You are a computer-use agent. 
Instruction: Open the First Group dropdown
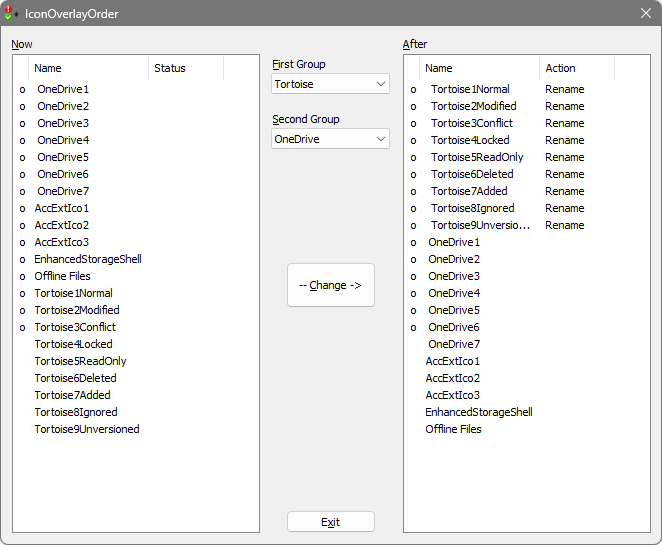coord(330,84)
